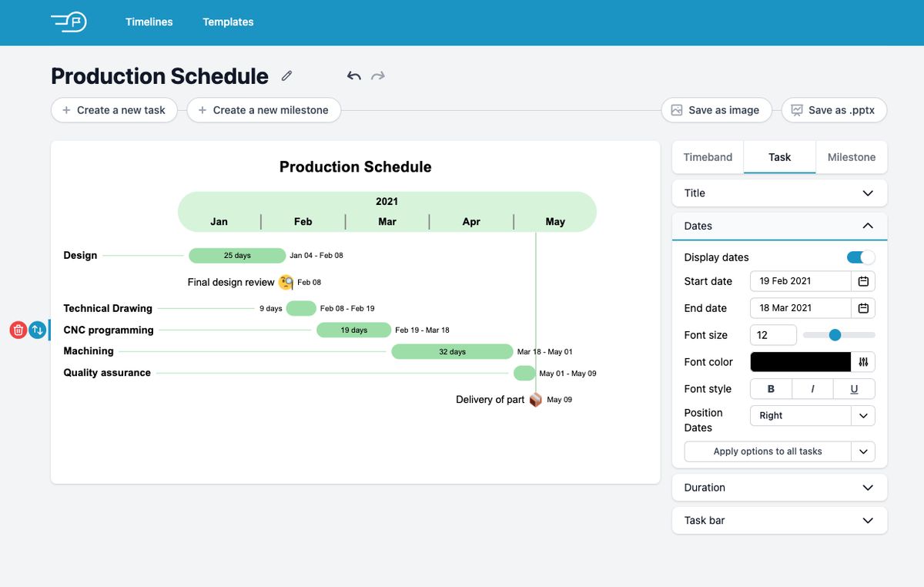Viewport: 924px width, 587px height.
Task: Click the Save as .pptx button
Action: [834, 110]
